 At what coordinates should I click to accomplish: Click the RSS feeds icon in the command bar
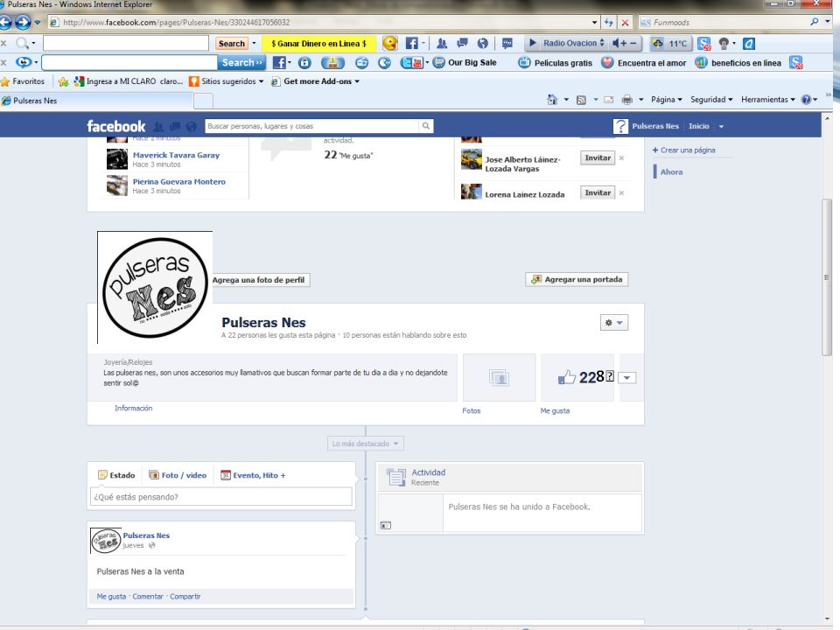581,100
